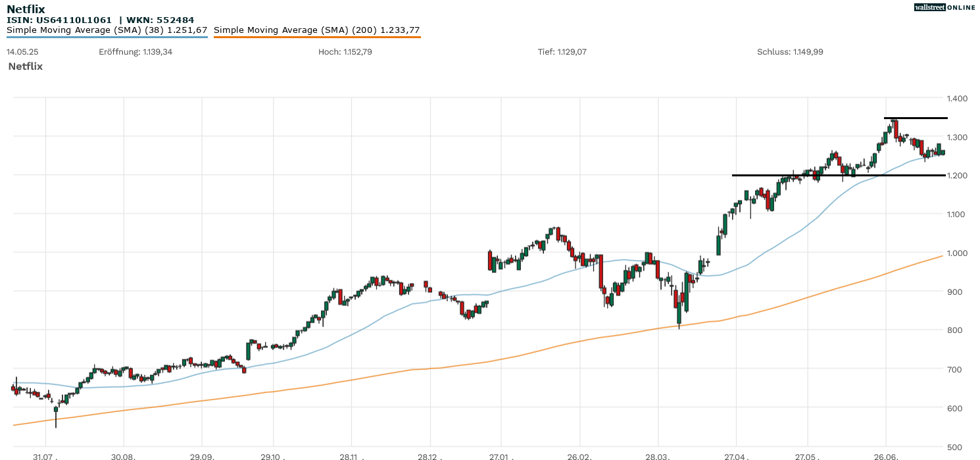Click the wallstreet ONLINE logo
The image size is (980, 460).
coord(944,7)
